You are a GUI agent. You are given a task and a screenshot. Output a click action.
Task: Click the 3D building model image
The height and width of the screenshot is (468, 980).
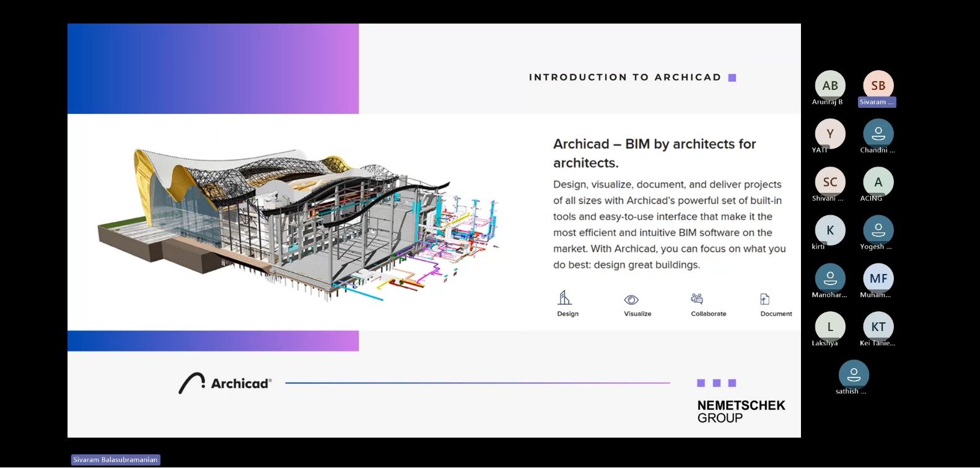pyautogui.click(x=297, y=223)
